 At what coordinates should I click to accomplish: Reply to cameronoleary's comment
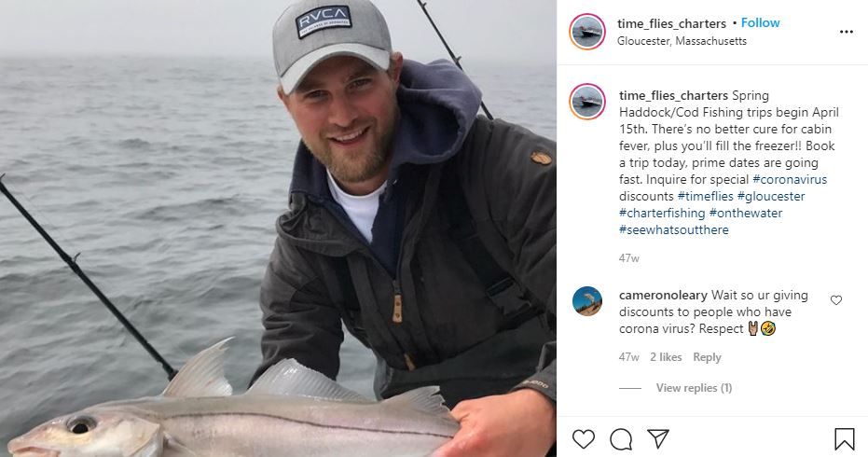[x=707, y=357]
